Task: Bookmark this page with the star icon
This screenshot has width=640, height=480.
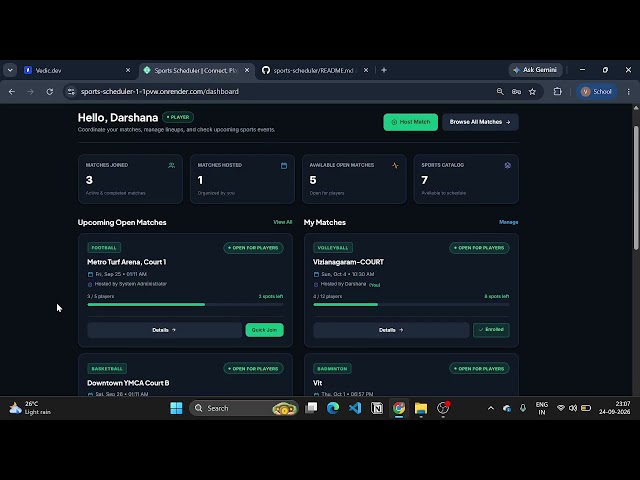Action: [x=532, y=91]
